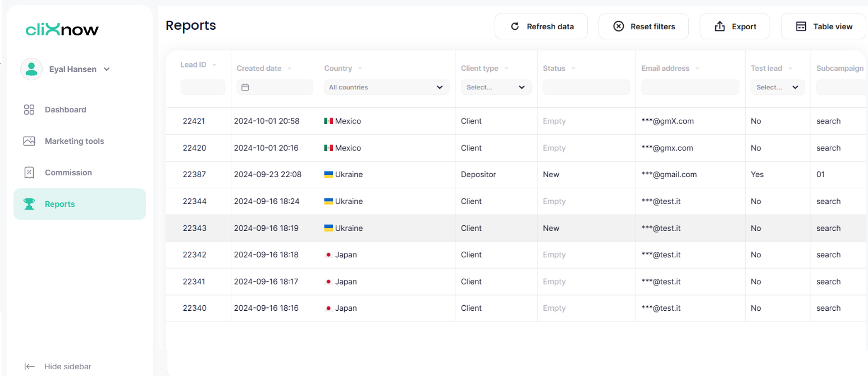
Task: Click the calendar icon in Created date filter
Action: click(x=245, y=87)
